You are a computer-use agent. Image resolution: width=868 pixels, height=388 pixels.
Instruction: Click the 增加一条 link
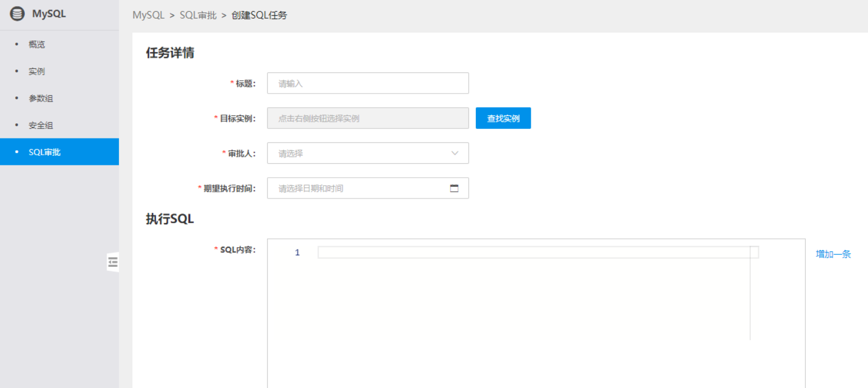(x=833, y=254)
